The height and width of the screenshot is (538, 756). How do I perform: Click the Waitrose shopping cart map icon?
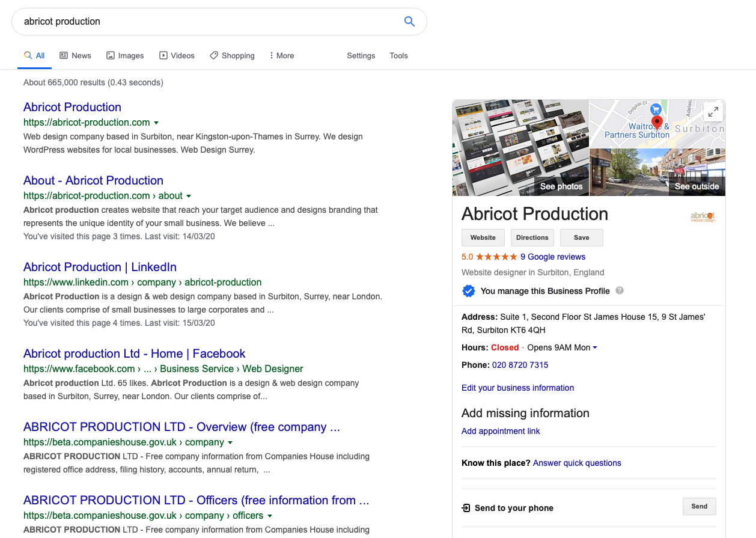point(656,109)
